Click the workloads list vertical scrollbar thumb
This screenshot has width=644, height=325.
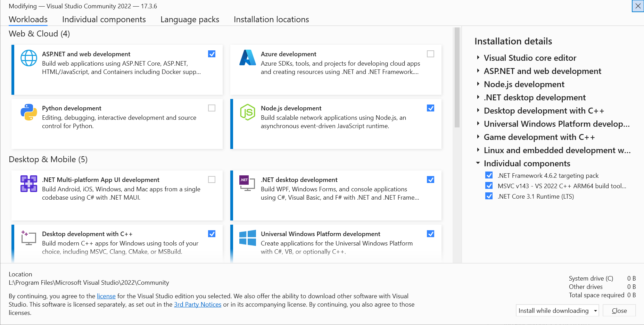(457, 77)
